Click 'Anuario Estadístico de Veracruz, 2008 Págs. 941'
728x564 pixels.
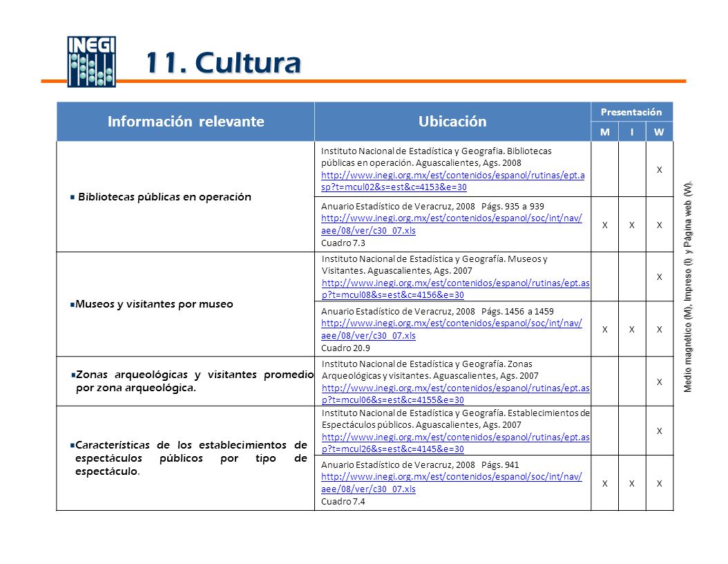click(420, 464)
